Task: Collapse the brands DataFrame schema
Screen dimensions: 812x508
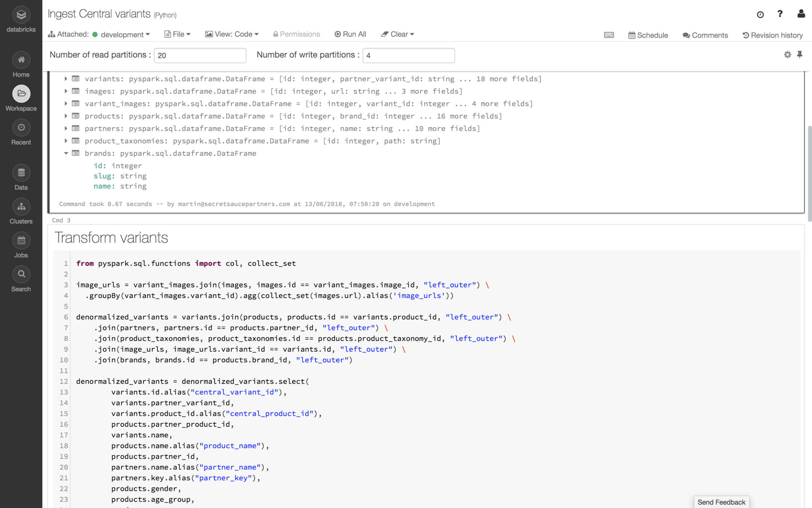Action: point(66,153)
